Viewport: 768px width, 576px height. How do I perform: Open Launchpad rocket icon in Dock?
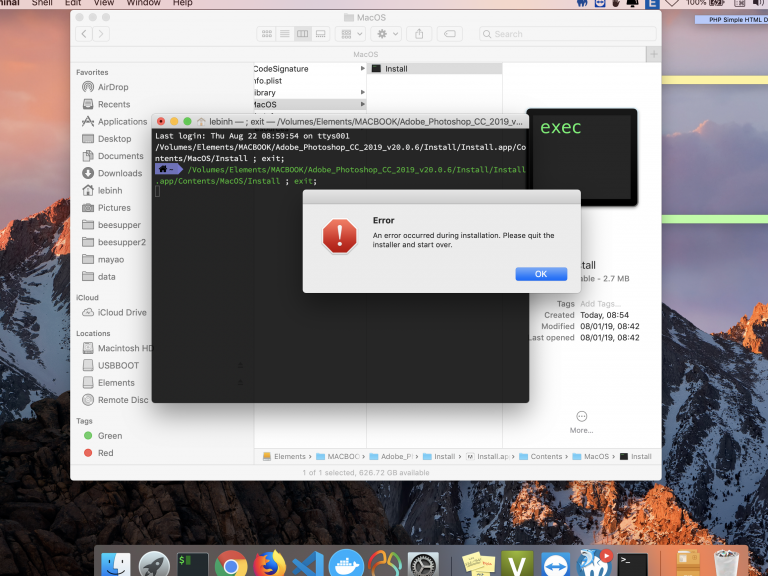click(x=154, y=565)
